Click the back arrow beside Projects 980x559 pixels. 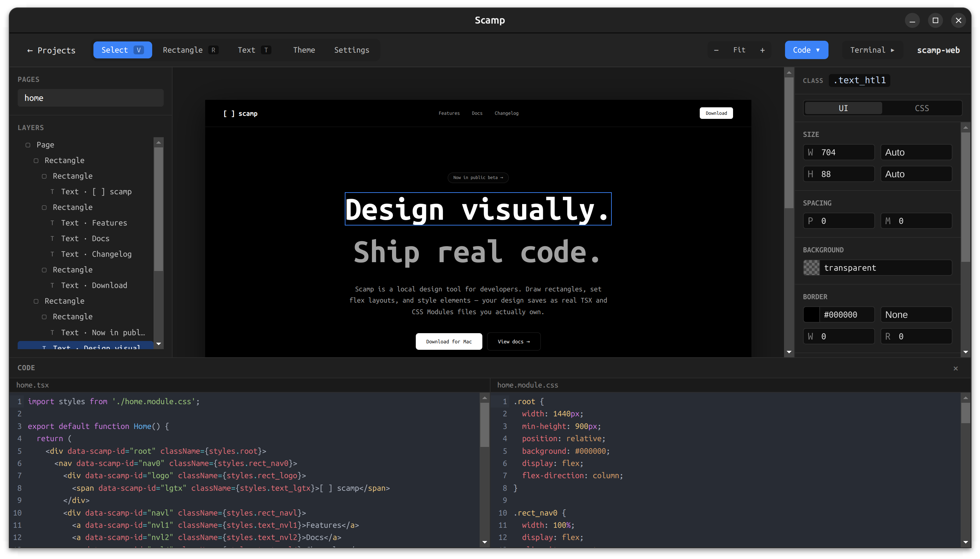coord(30,50)
